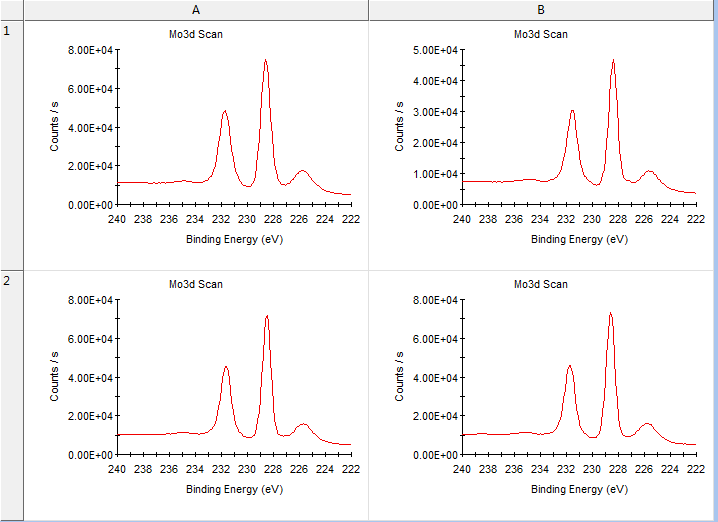Click the Mo3d Scan title in cell A1
The height and width of the screenshot is (522, 718).
[x=196, y=34]
